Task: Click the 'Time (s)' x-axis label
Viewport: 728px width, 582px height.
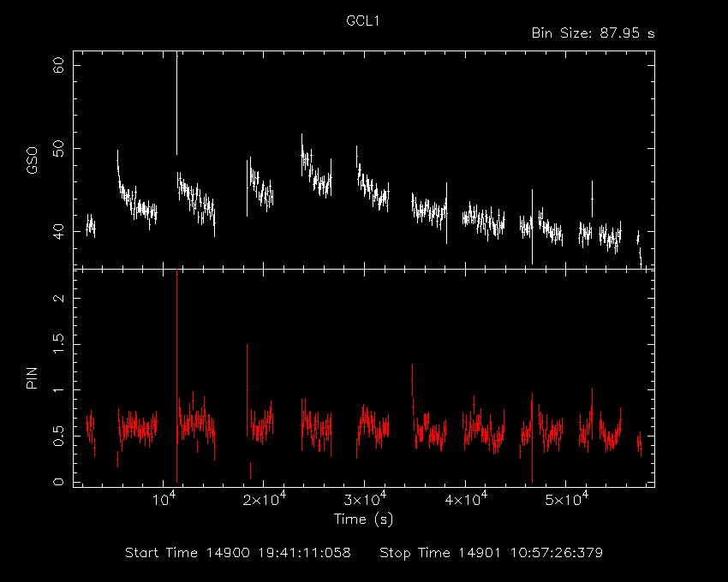Action: coord(363,520)
